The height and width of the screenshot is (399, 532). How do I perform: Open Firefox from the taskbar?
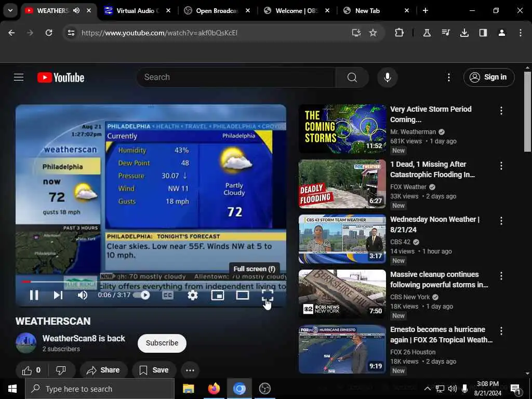click(x=214, y=389)
